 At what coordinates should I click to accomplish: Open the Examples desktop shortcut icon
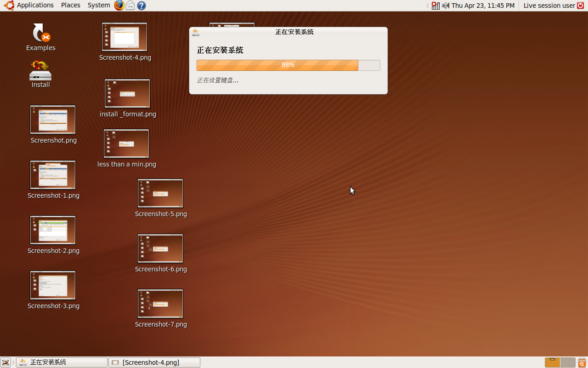[41, 33]
